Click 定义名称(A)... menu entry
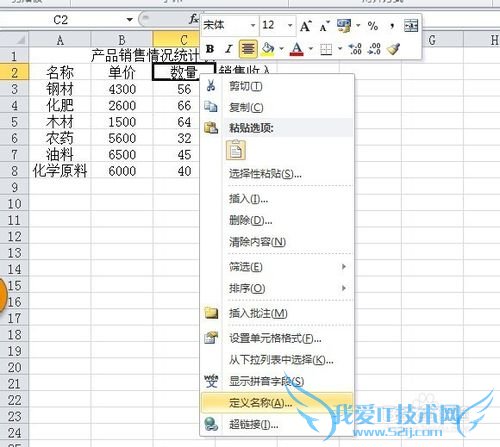 (277, 403)
